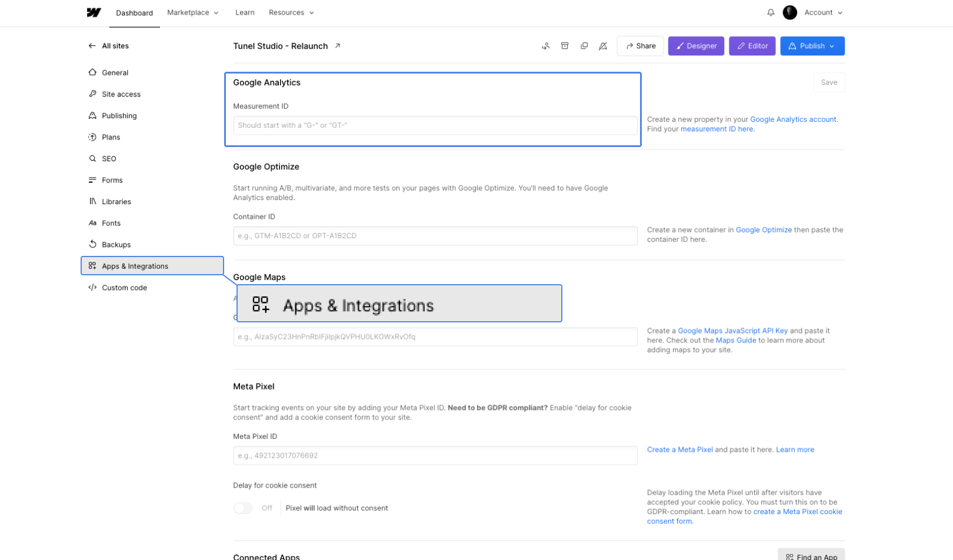
Task: Open the Google Maps JavaScript API Key link
Action: (732, 331)
